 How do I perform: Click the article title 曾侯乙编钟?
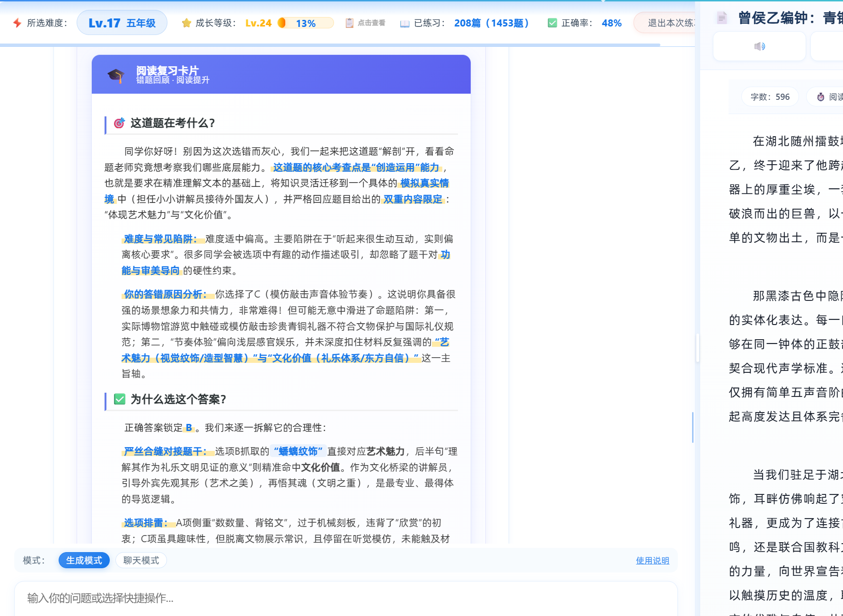[x=790, y=18]
